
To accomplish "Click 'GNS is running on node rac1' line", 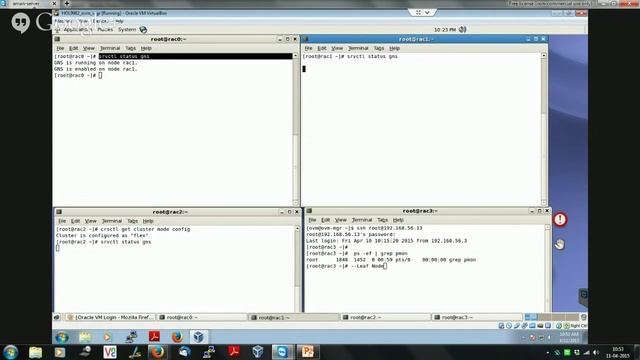I will (96, 63).
